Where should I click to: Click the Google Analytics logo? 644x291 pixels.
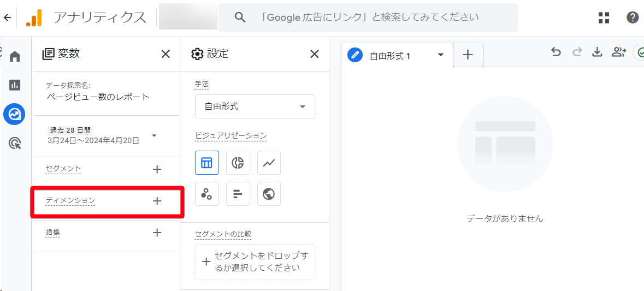pos(34,17)
